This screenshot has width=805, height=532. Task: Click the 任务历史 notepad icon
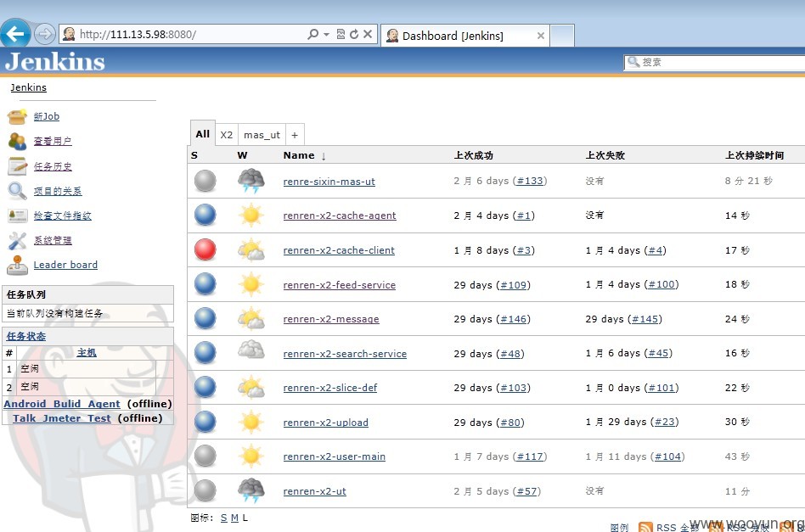(x=17, y=166)
